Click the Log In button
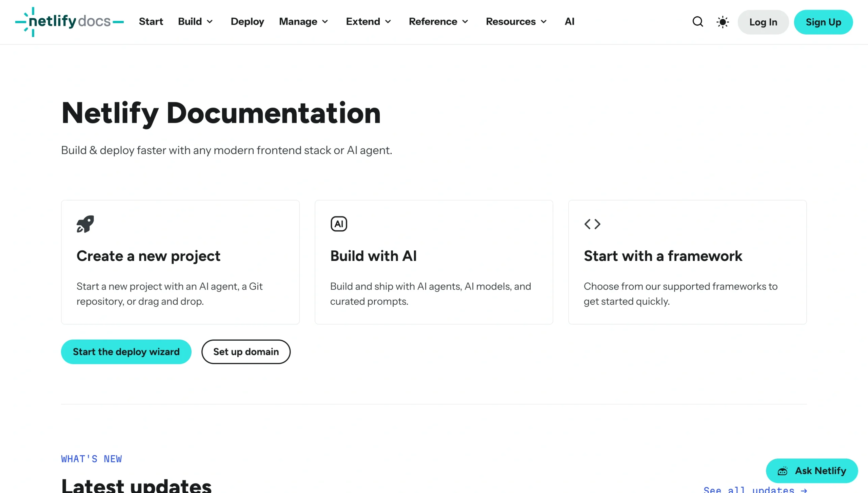 (x=763, y=22)
